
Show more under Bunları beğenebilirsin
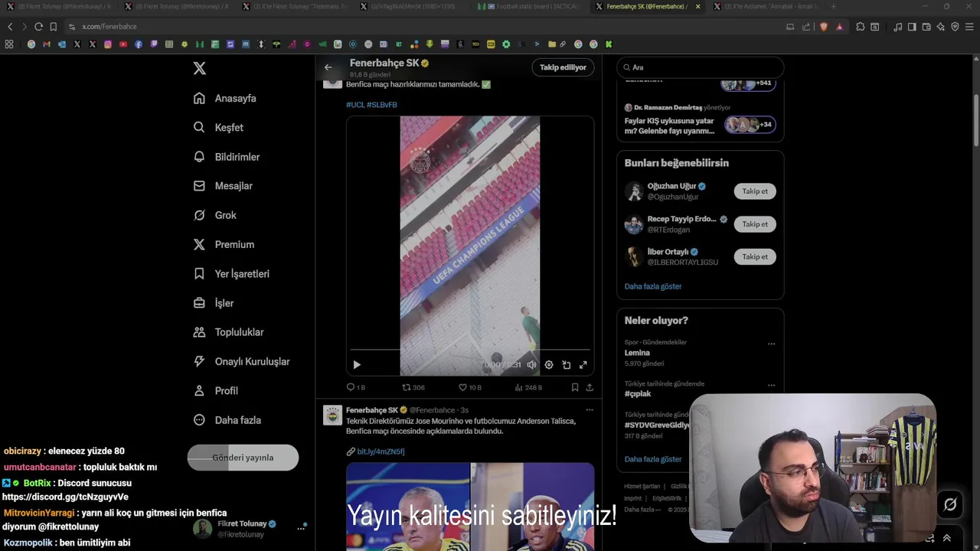(x=653, y=286)
